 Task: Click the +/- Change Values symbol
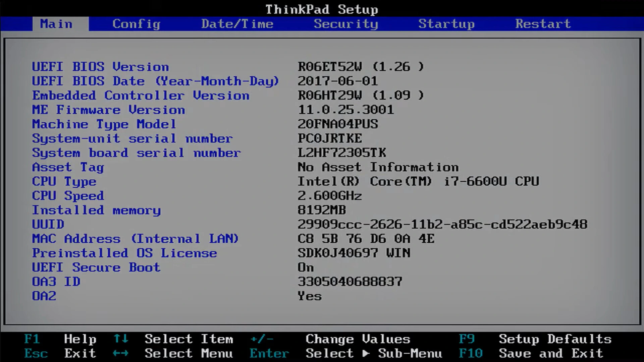(x=262, y=339)
